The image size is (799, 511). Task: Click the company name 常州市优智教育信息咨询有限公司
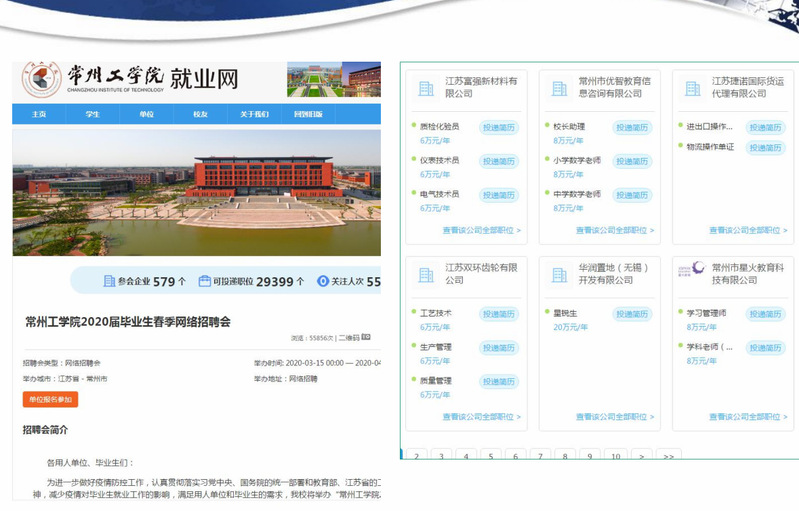(x=615, y=87)
